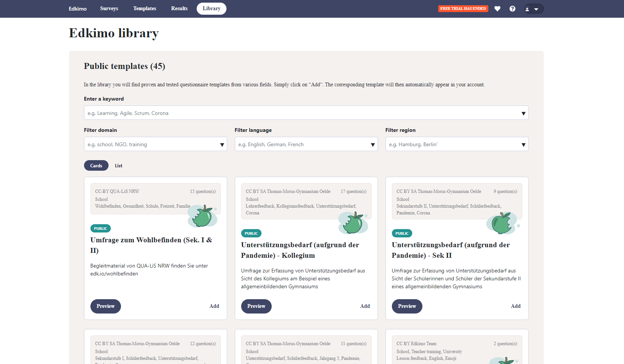Open the Surveys tab
The width and height of the screenshot is (624, 364).
(109, 9)
